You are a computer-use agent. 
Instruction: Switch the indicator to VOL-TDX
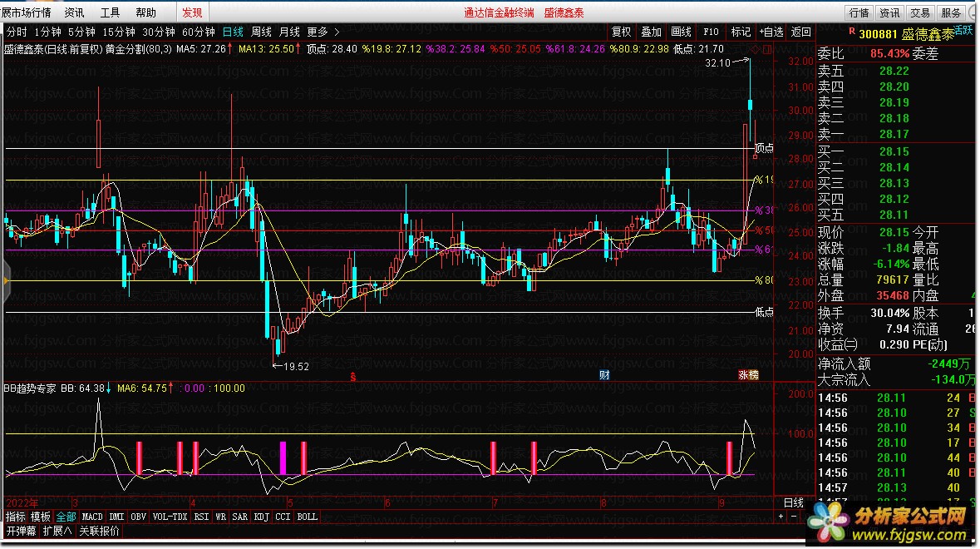pos(170,517)
